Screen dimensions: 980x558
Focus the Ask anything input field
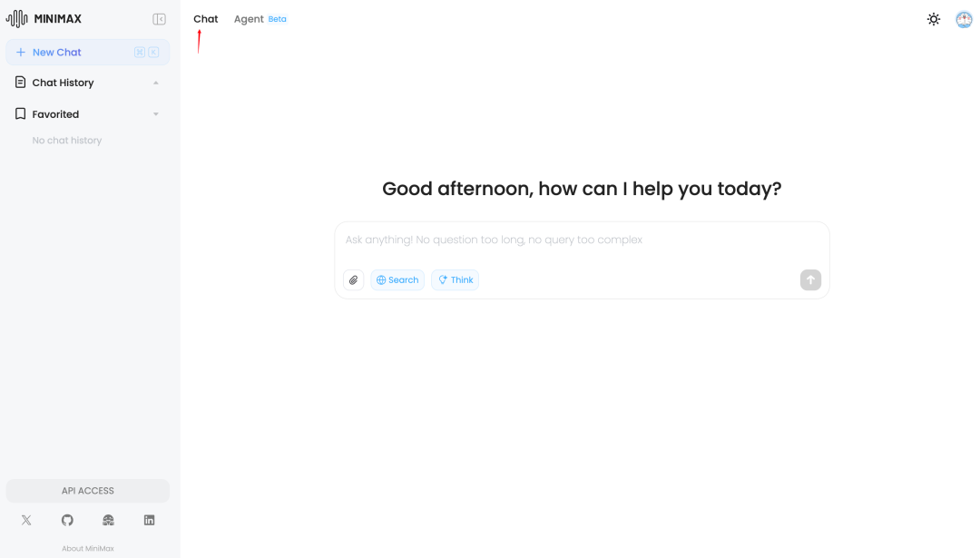pyautogui.click(x=581, y=240)
